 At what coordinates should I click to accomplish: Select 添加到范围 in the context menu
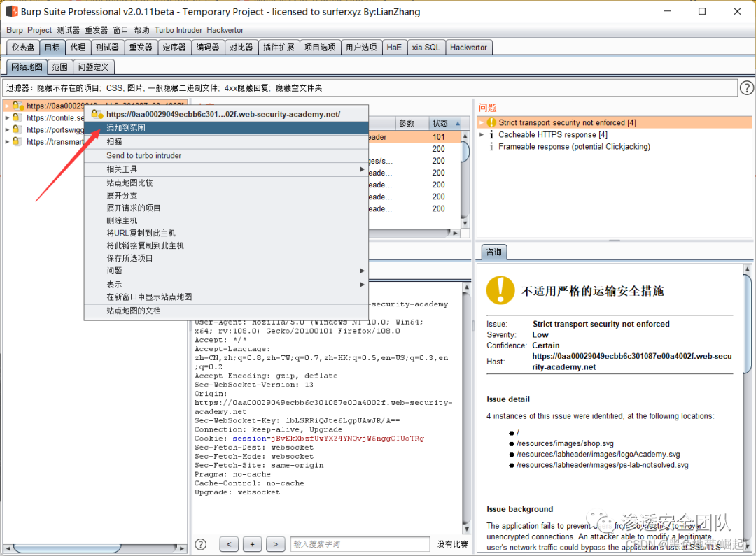coord(226,128)
